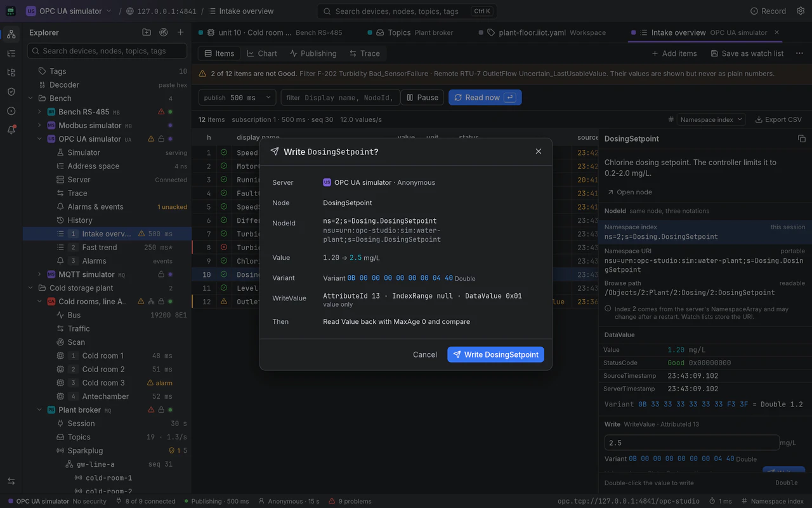Expand the MQTT simulator node

pyautogui.click(x=40, y=274)
